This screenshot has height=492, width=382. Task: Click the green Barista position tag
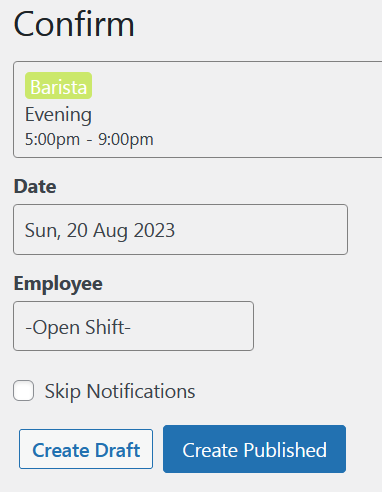point(58,86)
